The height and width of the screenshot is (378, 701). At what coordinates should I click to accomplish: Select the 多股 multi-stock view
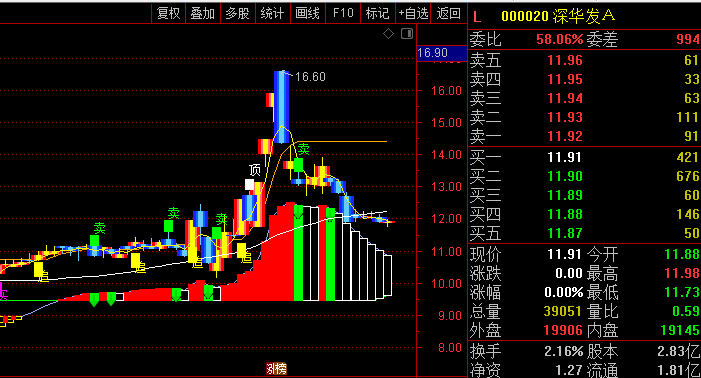[x=238, y=13]
